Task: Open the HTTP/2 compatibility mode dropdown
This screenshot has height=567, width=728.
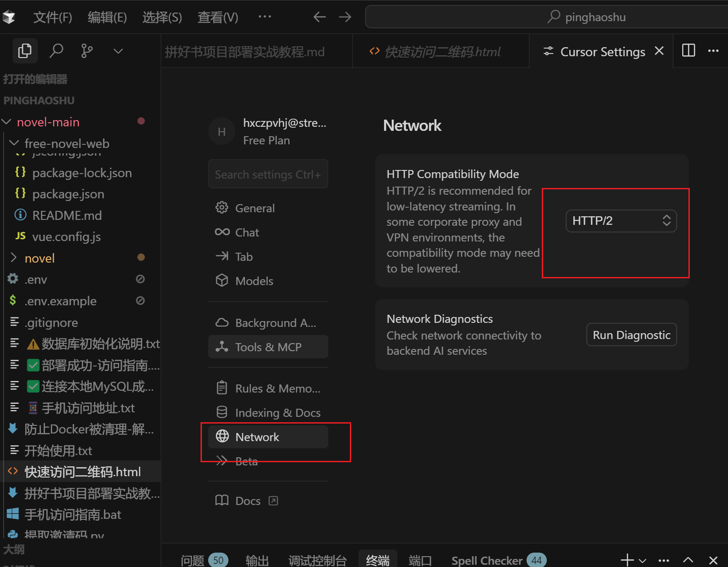Action: click(x=621, y=221)
